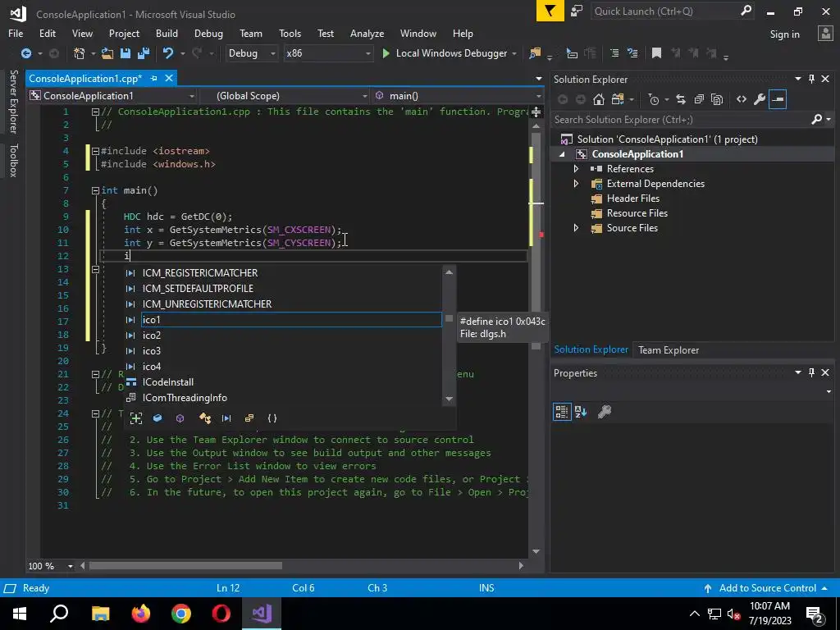Expand External Dependencies node
The image size is (840, 630).
(576, 184)
